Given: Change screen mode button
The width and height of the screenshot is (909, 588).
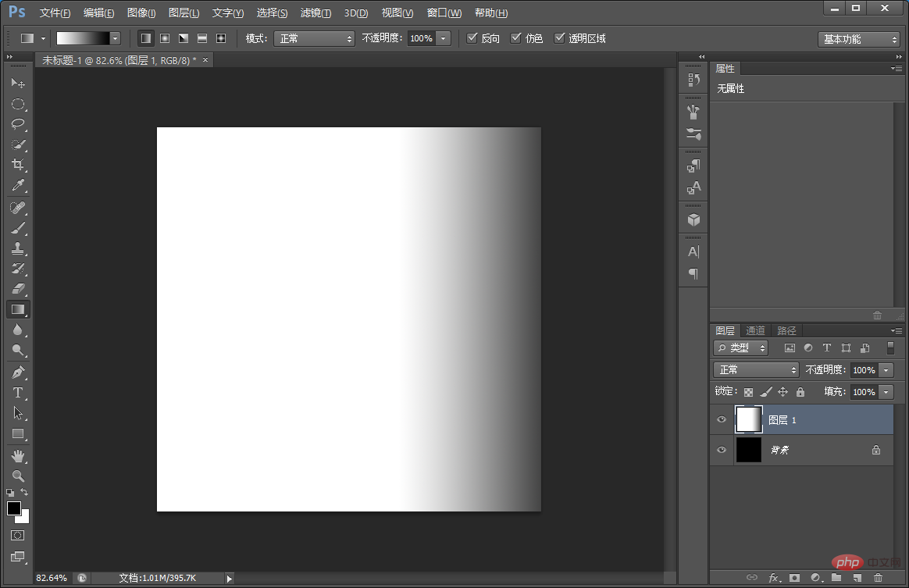Looking at the screenshot, I should (18, 557).
